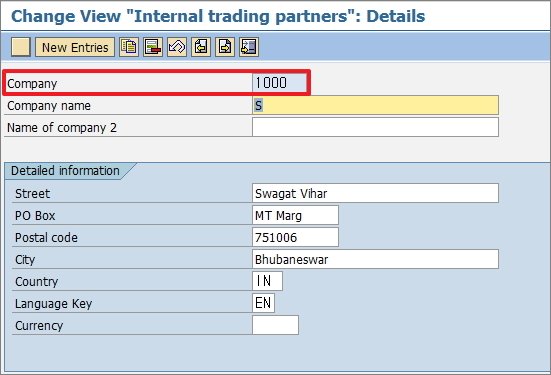Click the Undo Change icon
Screen dimensions: 551x375
pos(177,47)
